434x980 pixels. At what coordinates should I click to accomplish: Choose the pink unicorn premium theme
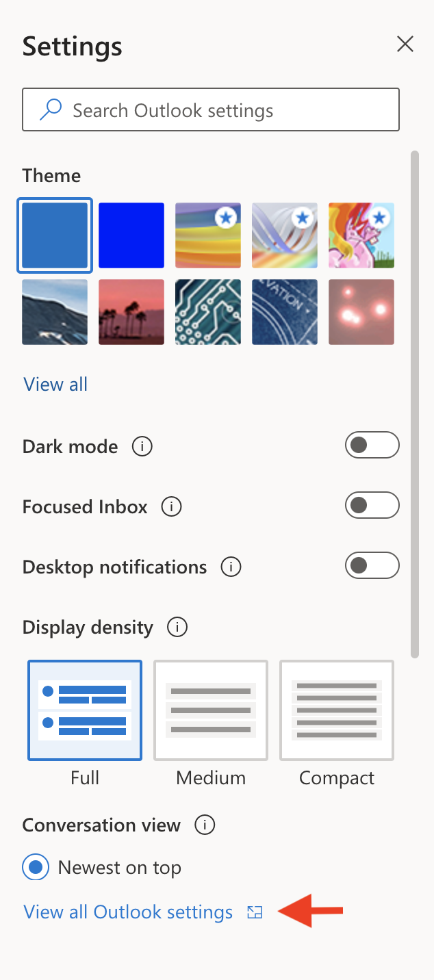coord(361,235)
